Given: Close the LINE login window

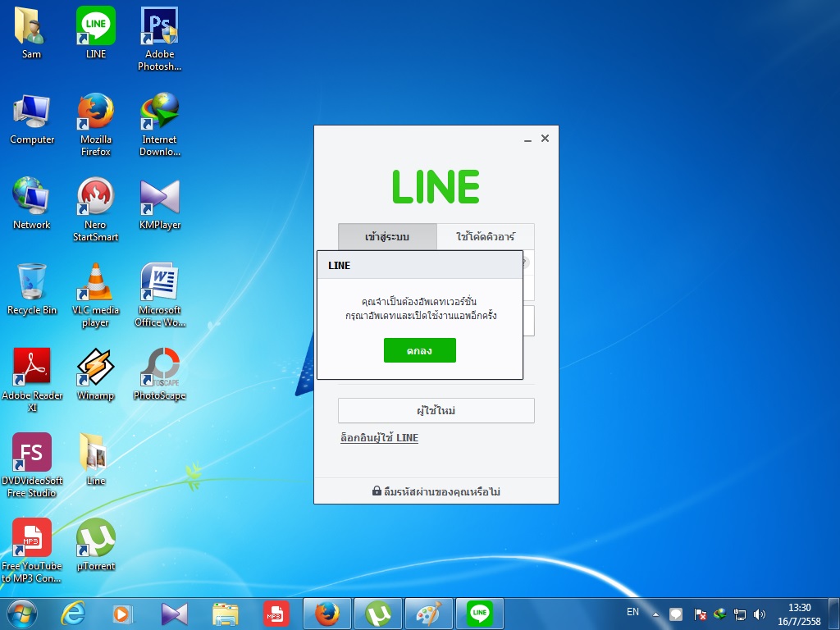Looking at the screenshot, I should coord(545,138).
